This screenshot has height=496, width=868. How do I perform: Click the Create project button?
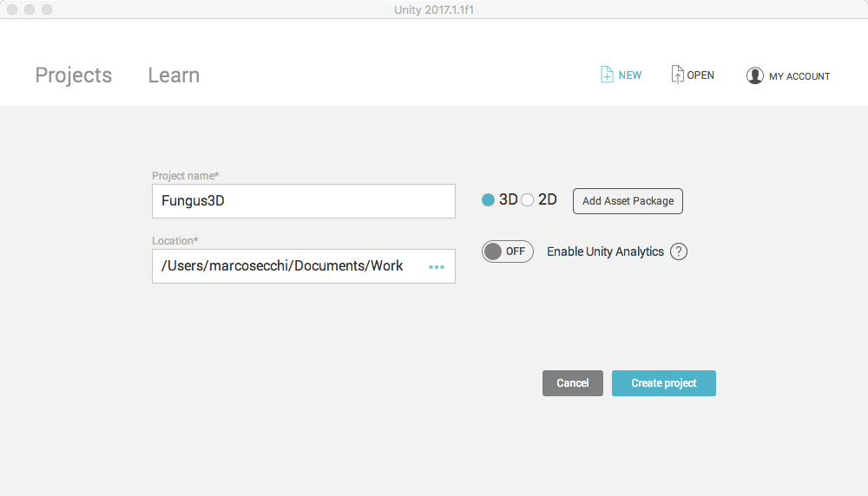(664, 383)
